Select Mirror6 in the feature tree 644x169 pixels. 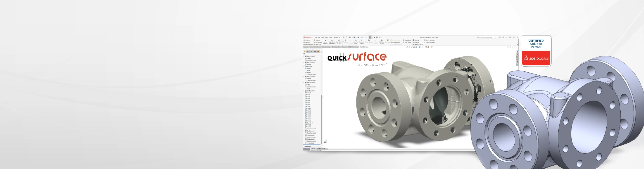click(309, 93)
